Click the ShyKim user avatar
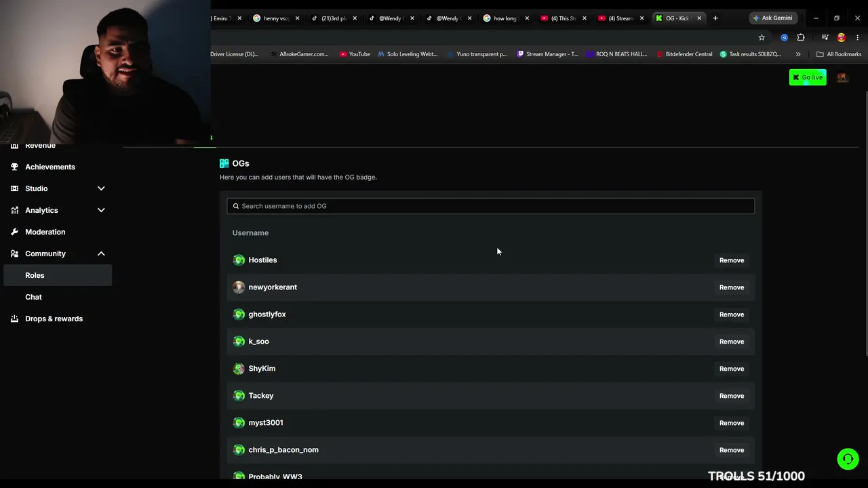The height and width of the screenshot is (488, 868). pyautogui.click(x=239, y=369)
